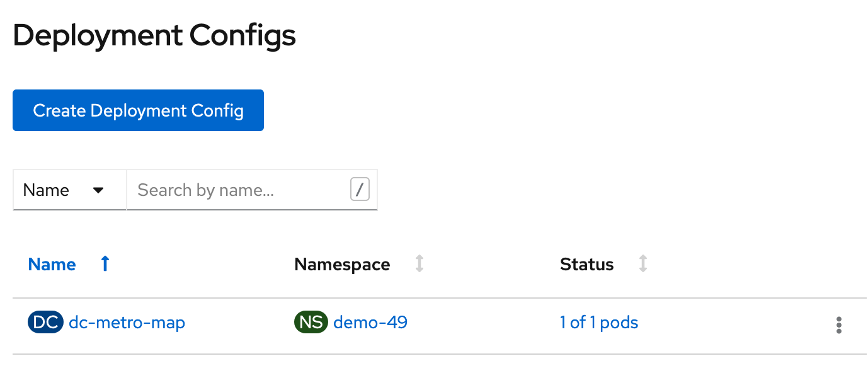The height and width of the screenshot is (373, 868).
Task: Sort by the Name column header
Action: click(52, 265)
